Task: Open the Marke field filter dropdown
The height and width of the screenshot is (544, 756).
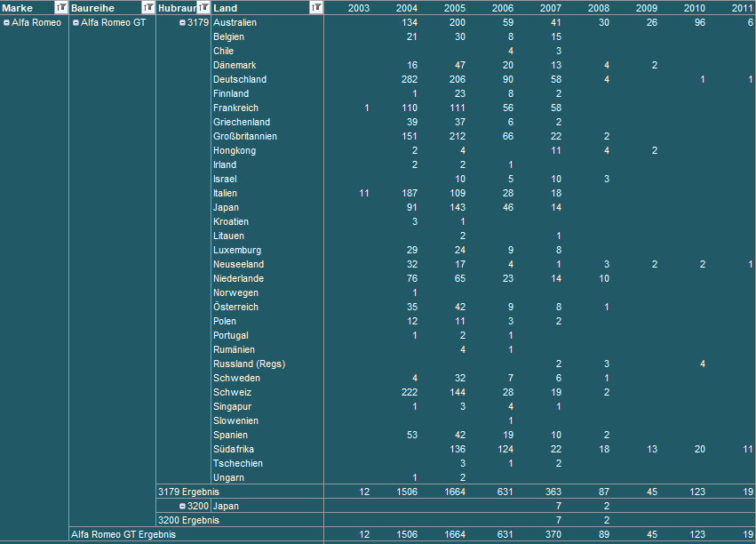Action: click(61, 8)
